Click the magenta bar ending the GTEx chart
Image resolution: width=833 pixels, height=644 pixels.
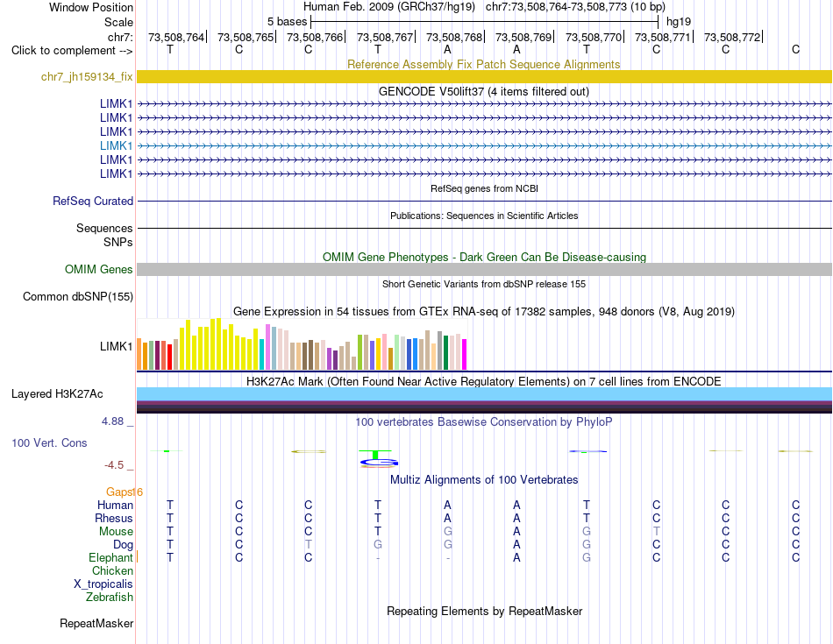pos(465,354)
